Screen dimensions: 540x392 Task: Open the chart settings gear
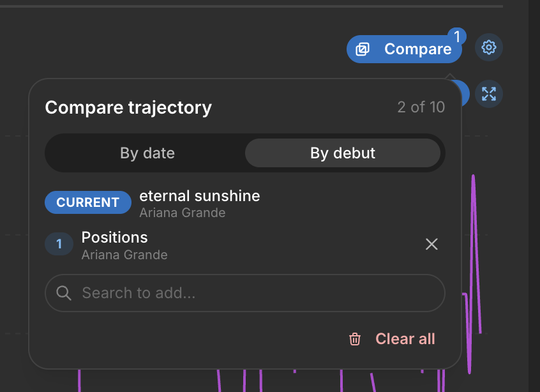click(x=489, y=47)
